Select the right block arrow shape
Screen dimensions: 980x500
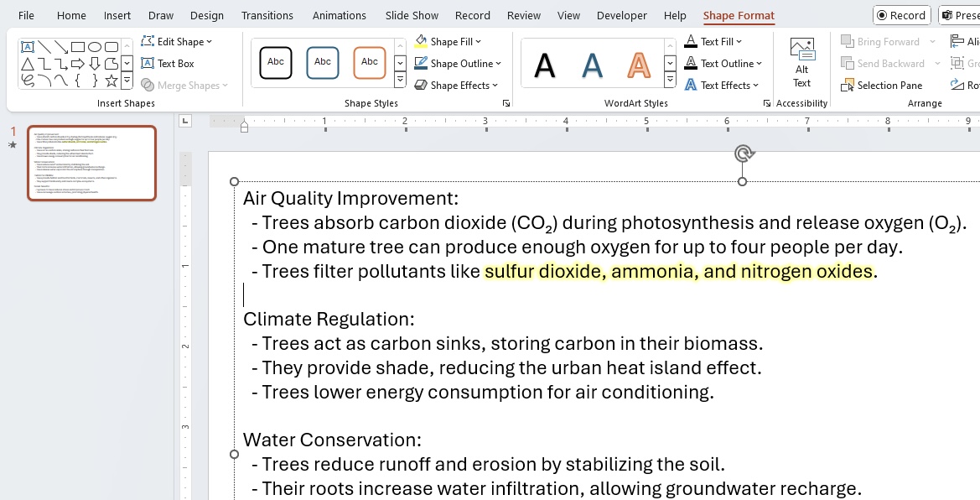pos(78,64)
